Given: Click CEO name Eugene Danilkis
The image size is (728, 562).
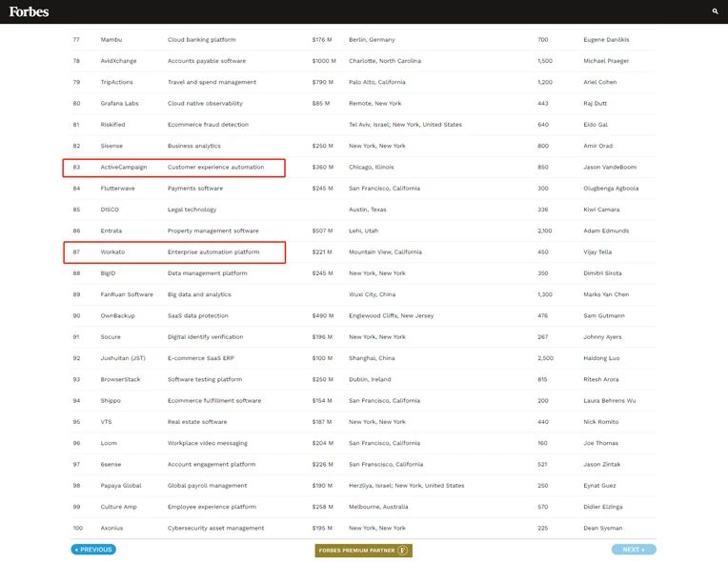Looking at the screenshot, I should [x=606, y=40].
